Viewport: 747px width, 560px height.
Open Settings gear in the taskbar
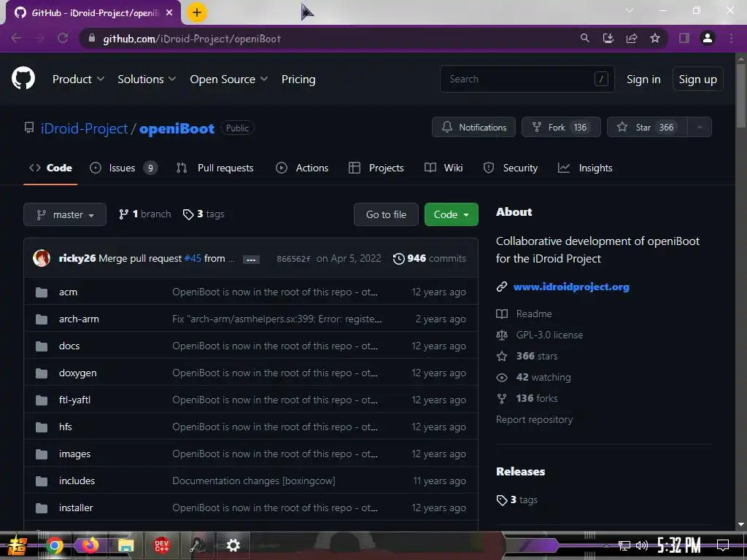tap(233, 545)
